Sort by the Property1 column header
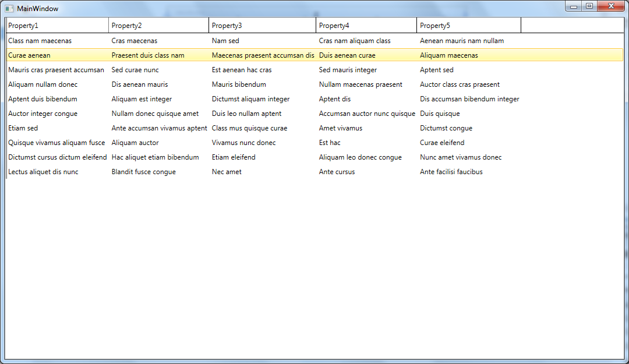 coord(56,26)
